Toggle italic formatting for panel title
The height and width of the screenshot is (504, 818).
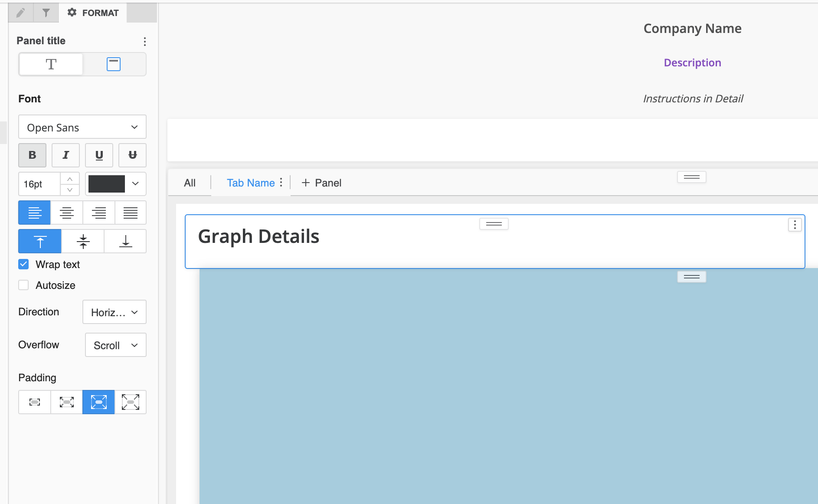pyautogui.click(x=65, y=155)
